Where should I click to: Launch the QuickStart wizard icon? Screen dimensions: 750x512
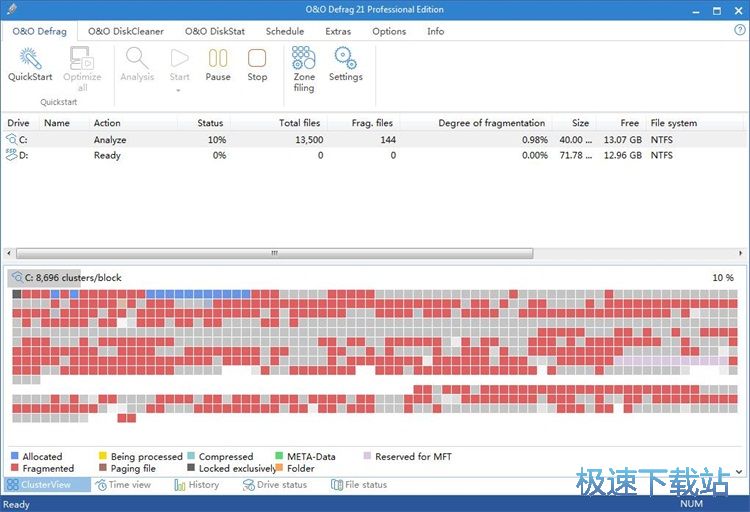[30, 58]
